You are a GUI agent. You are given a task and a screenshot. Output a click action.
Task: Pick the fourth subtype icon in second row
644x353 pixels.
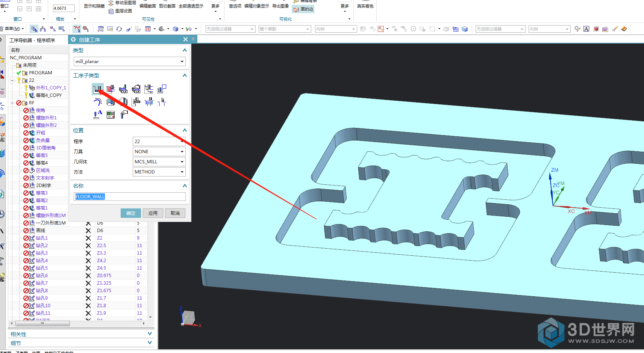point(136,102)
